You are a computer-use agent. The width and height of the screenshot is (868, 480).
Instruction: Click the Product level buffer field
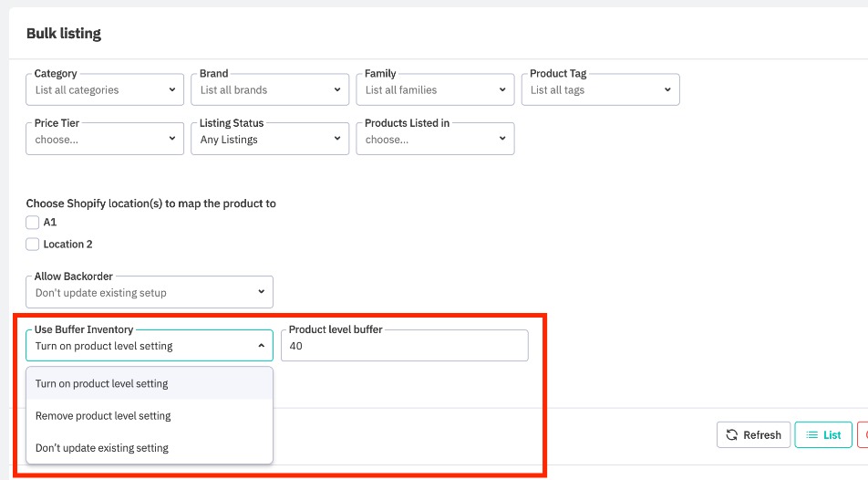point(404,346)
